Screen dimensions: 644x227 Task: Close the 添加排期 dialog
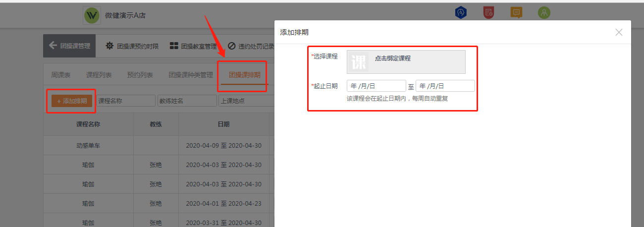(x=619, y=32)
